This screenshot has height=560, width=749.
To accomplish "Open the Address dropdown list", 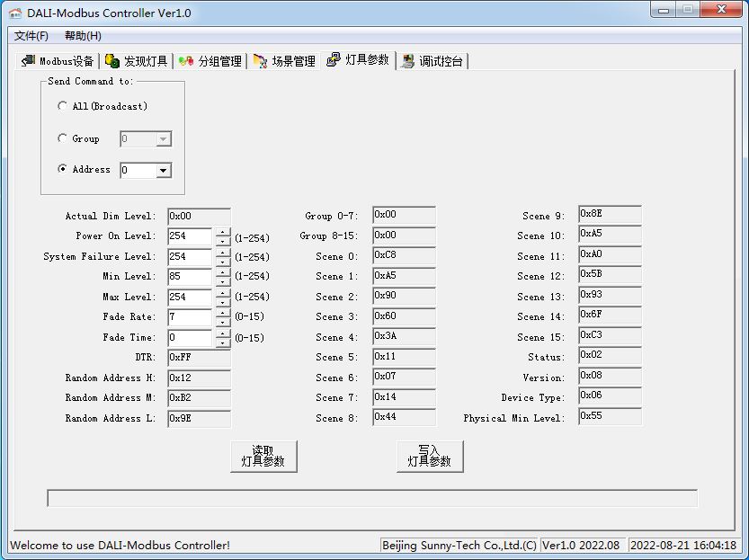I will 164,171.
